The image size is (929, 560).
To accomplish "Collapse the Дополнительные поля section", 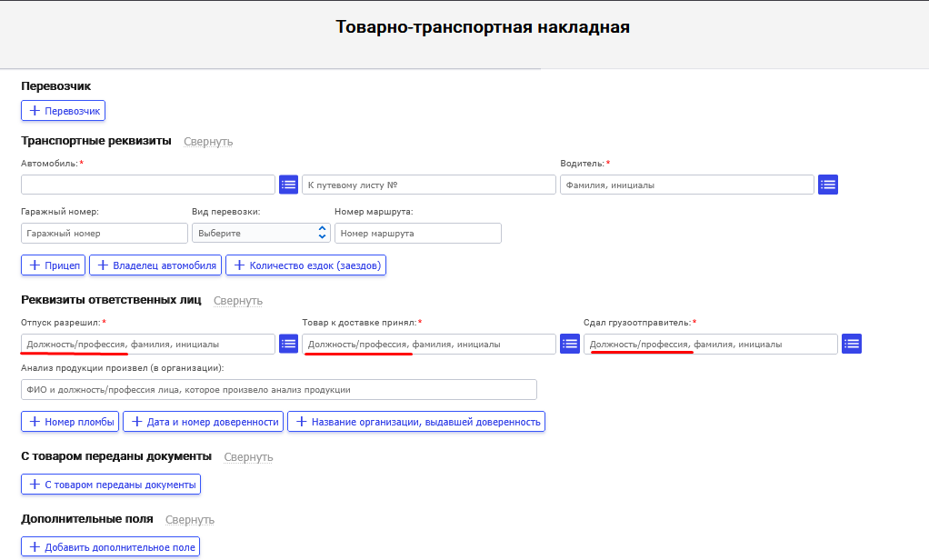I will (190, 520).
